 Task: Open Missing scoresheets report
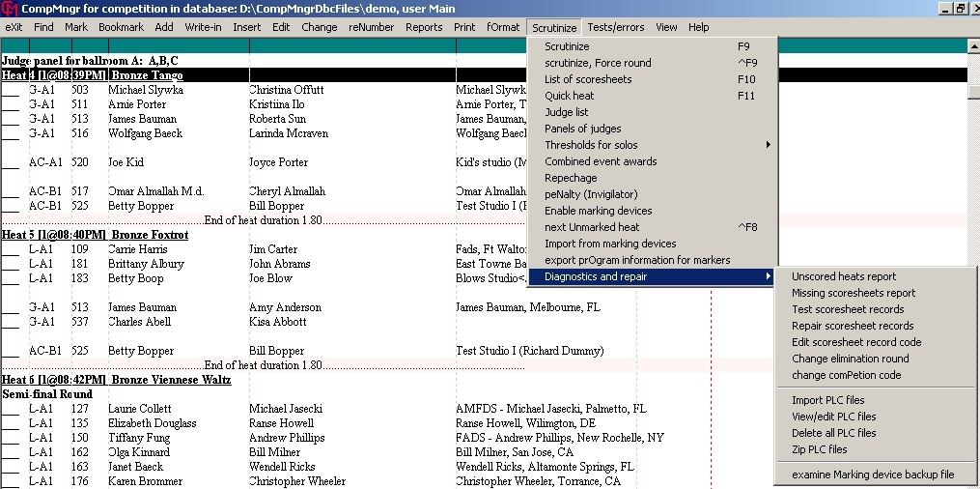(x=875, y=293)
